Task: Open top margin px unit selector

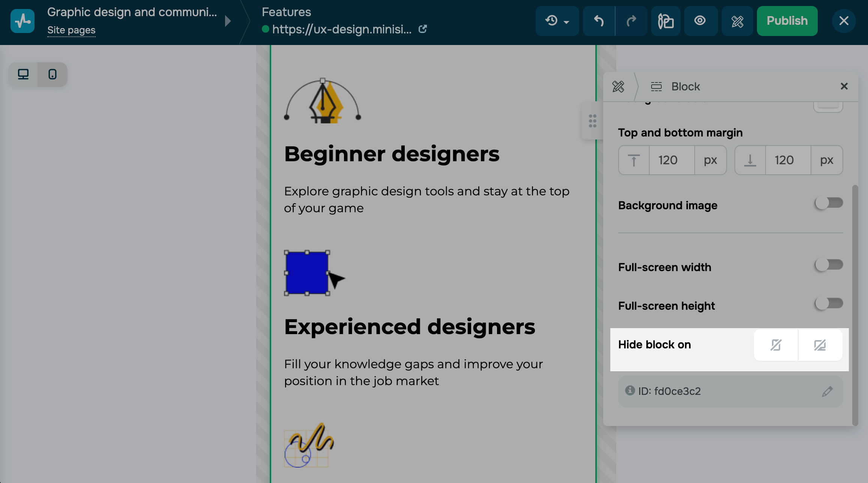Action: click(710, 160)
